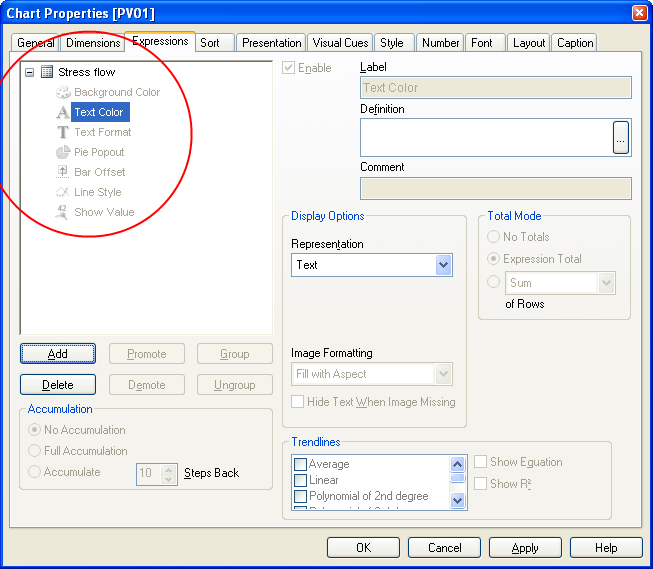
Task: Select Line Style attribute label
Action: (98, 192)
